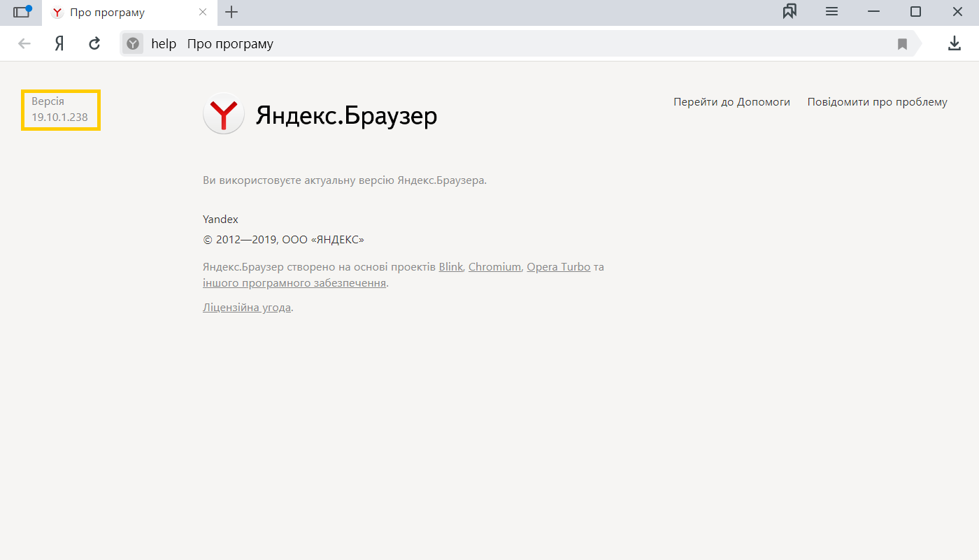Click the copyright line '© 2012—2019, ООО «ЯНДЕКС»'
Screen dimensions: 979x560
(x=283, y=240)
